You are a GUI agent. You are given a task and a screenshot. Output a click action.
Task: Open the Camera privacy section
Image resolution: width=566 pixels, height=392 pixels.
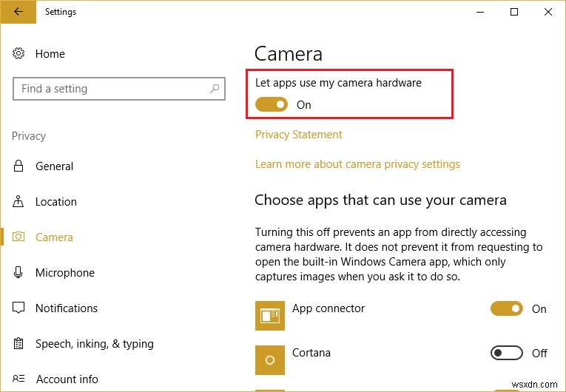pyautogui.click(x=54, y=237)
